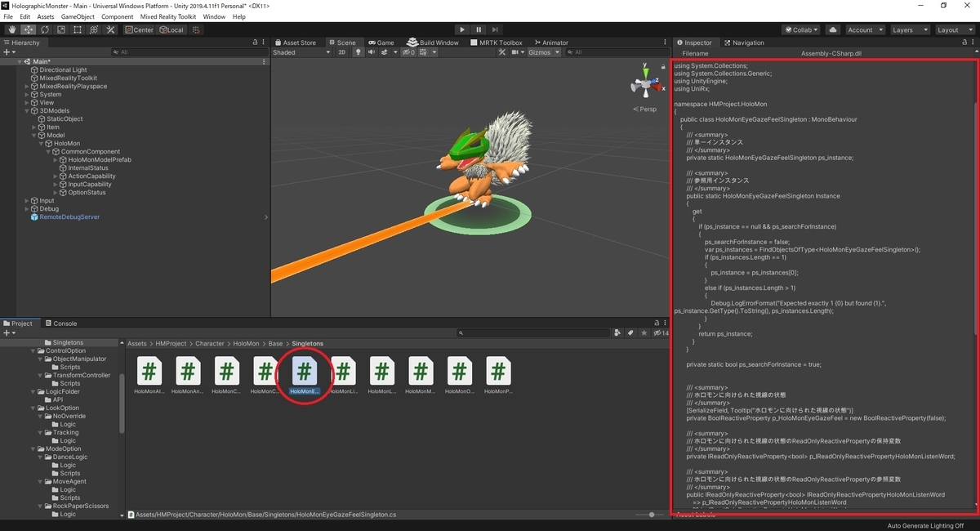Toggle Center pivot mode
980x531 pixels.
pyautogui.click(x=139, y=29)
